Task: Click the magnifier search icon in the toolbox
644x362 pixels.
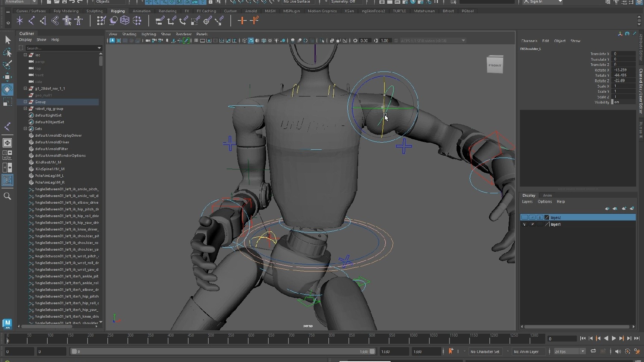Action: (x=7, y=196)
